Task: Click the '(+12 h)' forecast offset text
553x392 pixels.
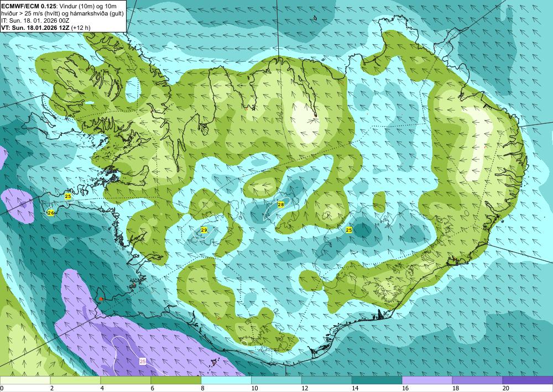Action: pyautogui.click(x=80, y=28)
